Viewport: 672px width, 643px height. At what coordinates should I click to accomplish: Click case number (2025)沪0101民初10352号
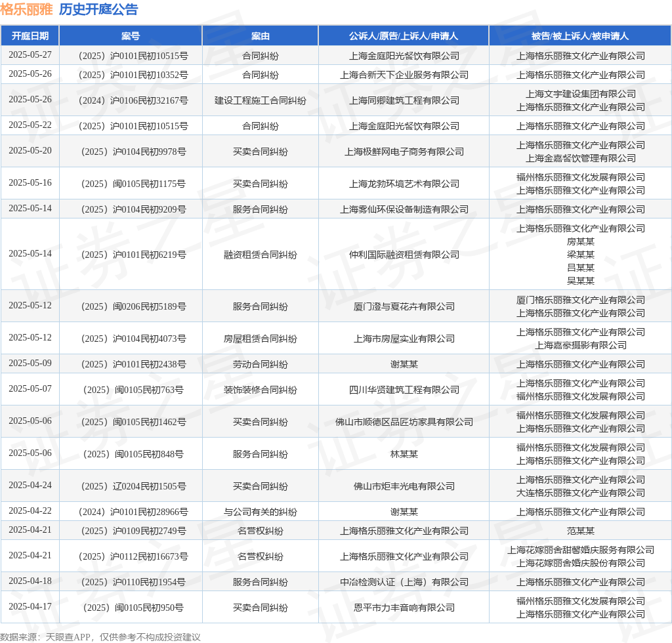pos(133,75)
